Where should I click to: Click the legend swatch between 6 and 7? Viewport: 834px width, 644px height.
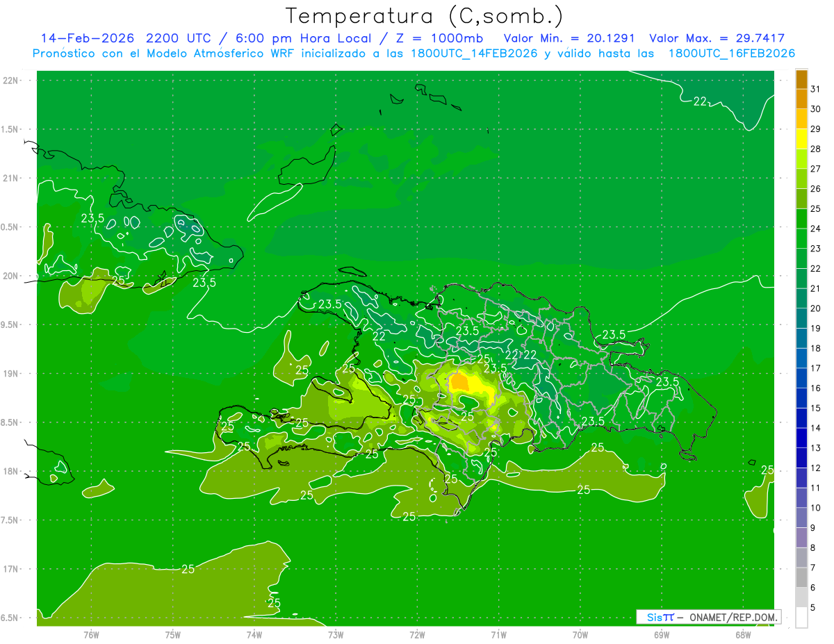[x=801, y=578]
